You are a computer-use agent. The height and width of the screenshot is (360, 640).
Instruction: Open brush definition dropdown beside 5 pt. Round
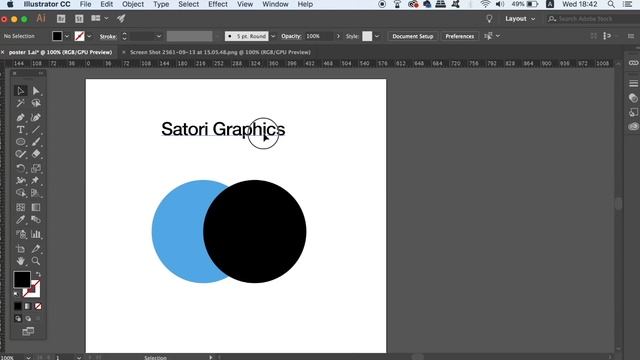(x=273, y=36)
